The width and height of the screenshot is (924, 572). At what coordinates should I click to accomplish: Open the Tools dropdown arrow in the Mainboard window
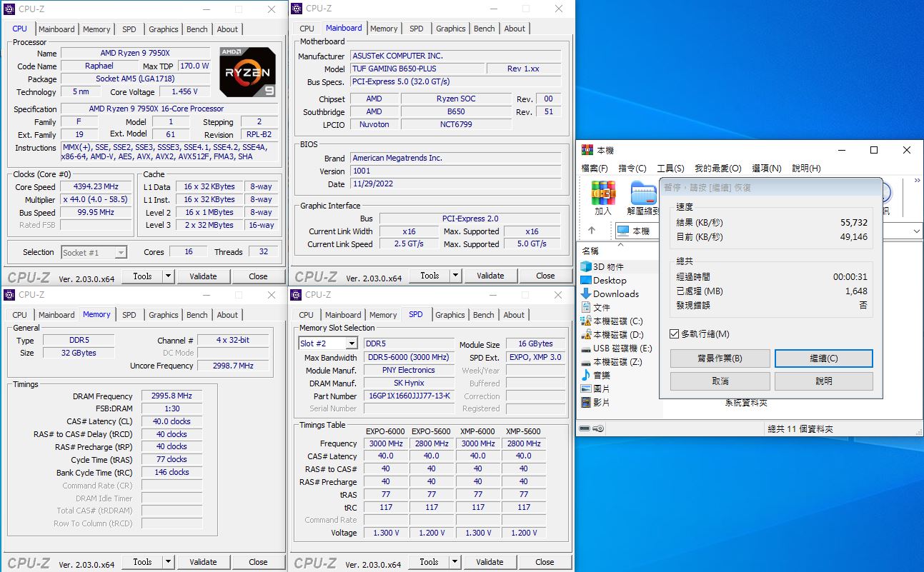(455, 276)
